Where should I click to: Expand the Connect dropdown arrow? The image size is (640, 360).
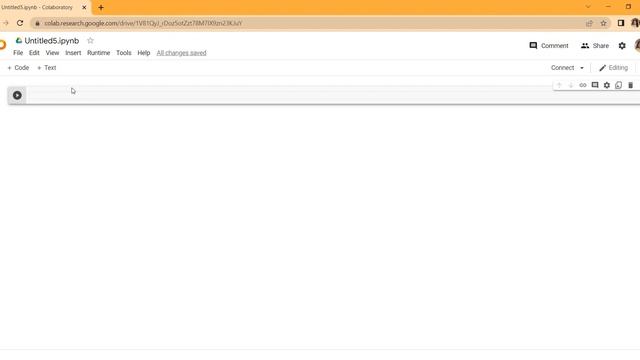pyautogui.click(x=582, y=68)
